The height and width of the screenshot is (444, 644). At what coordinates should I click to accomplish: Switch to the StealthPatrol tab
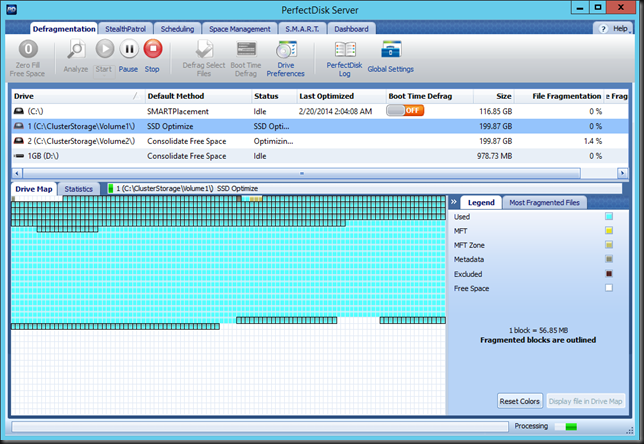click(125, 29)
